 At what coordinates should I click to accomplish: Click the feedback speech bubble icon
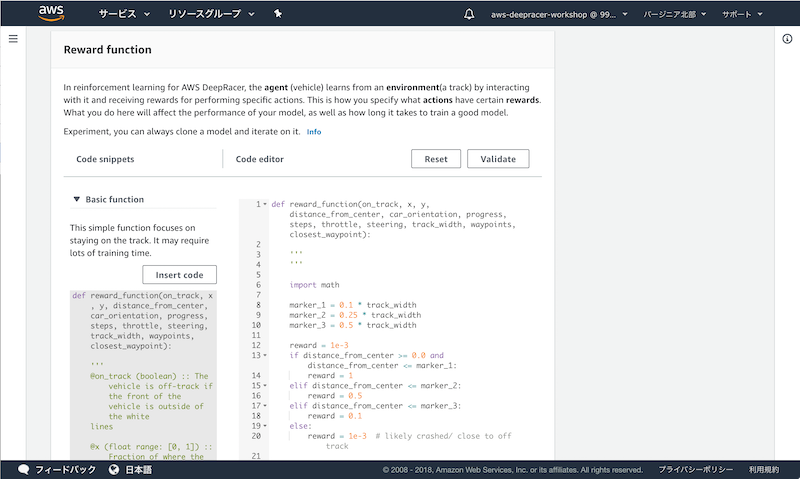click(23, 469)
